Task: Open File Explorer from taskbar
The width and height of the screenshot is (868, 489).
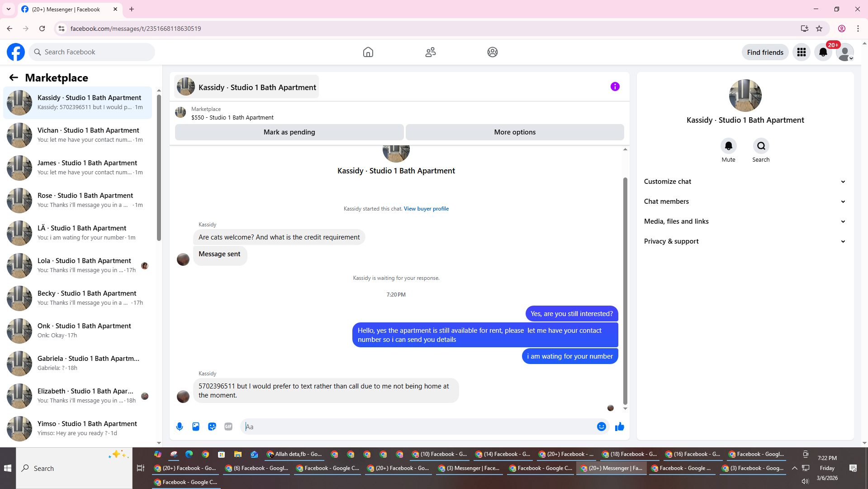Action: (x=237, y=454)
